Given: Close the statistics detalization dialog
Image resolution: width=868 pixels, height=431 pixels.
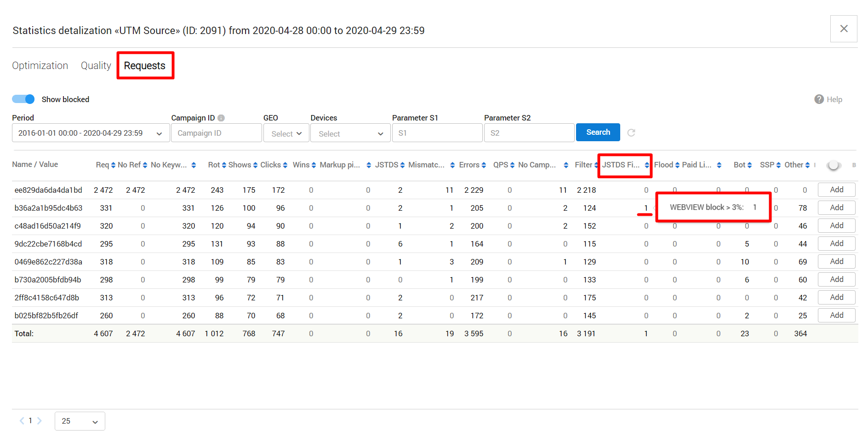Looking at the screenshot, I should (x=844, y=29).
